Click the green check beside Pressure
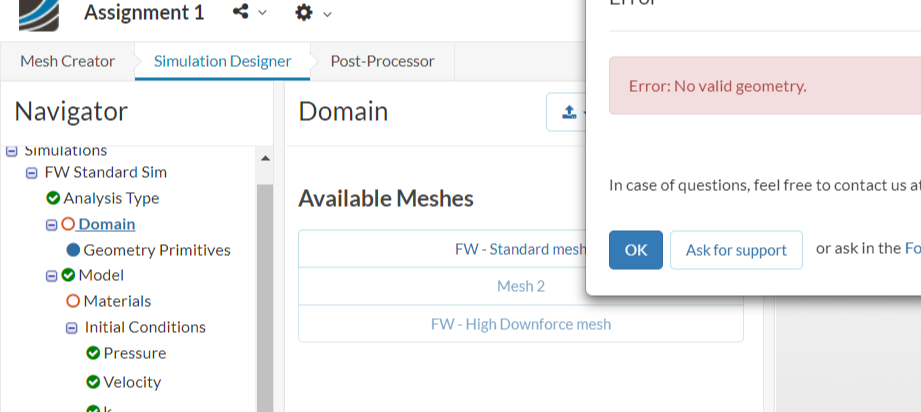921x412 pixels. tap(93, 353)
